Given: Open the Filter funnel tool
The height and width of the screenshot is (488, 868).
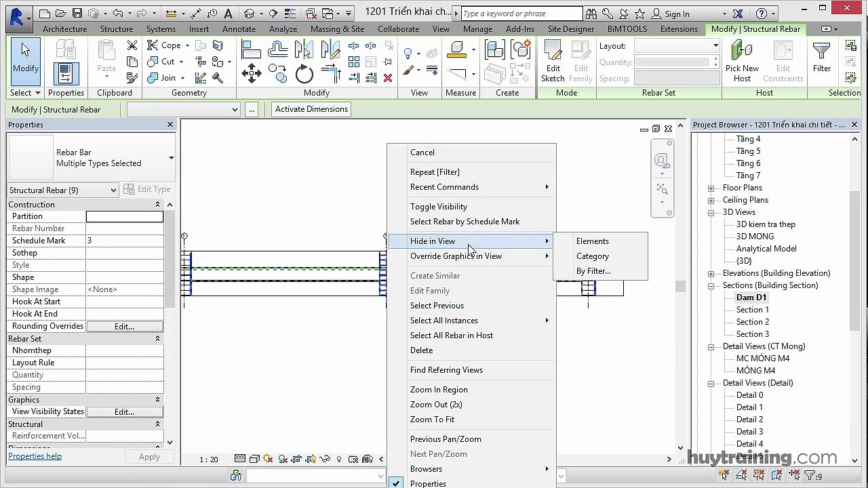Looking at the screenshot, I should (821, 58).
